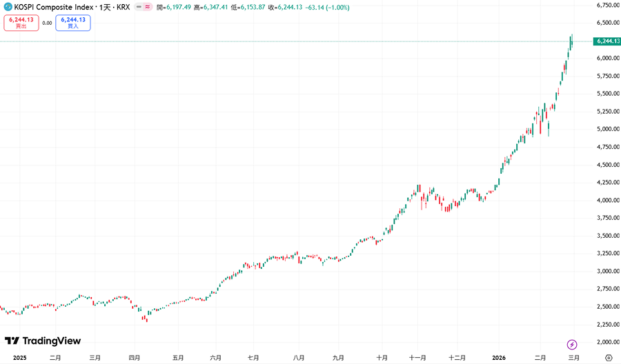
Task: Click the KOSPI symbol logo icon
Action: pos(8,7)
